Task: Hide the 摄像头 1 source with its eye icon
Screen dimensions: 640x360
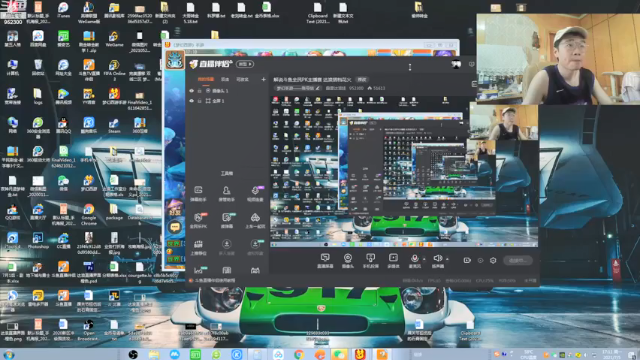Action: 191,91
